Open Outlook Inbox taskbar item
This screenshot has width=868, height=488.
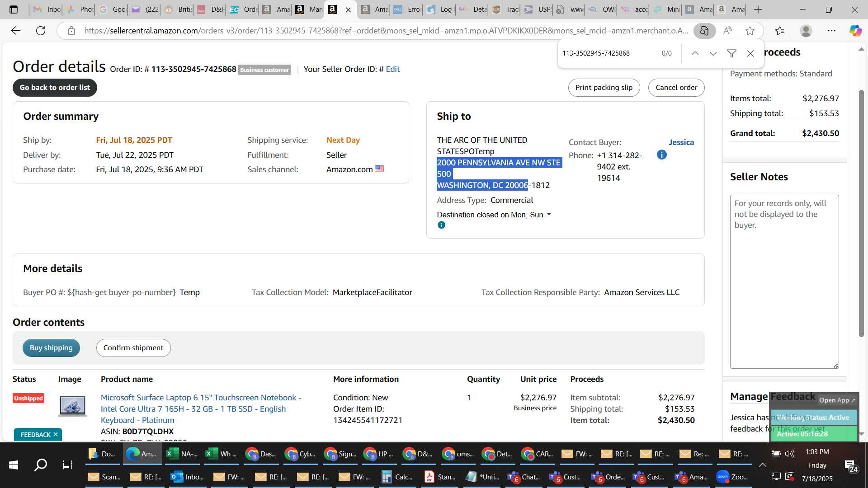pyautogui.click(x=187, y=477)
